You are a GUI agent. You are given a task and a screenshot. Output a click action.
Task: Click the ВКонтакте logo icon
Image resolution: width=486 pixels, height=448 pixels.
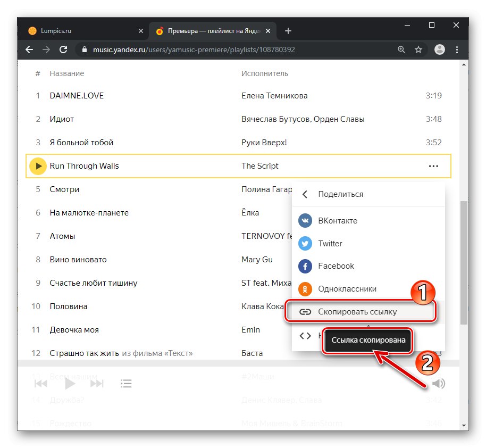305,221
